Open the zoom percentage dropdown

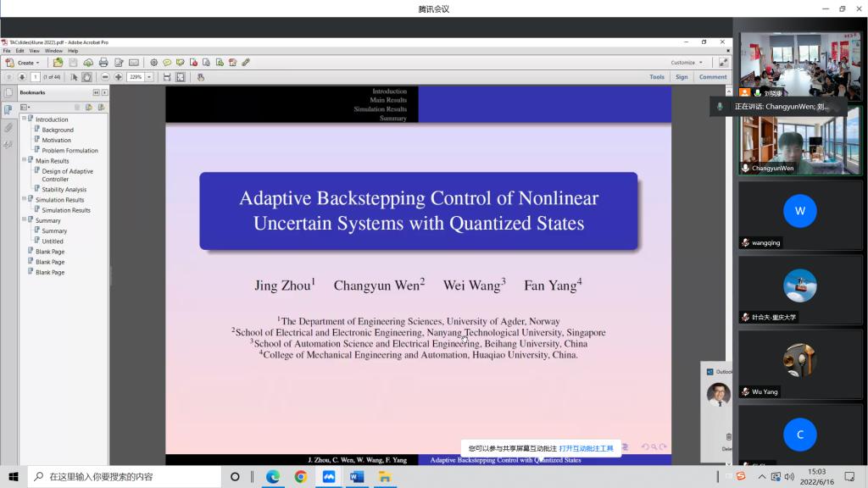149,77
